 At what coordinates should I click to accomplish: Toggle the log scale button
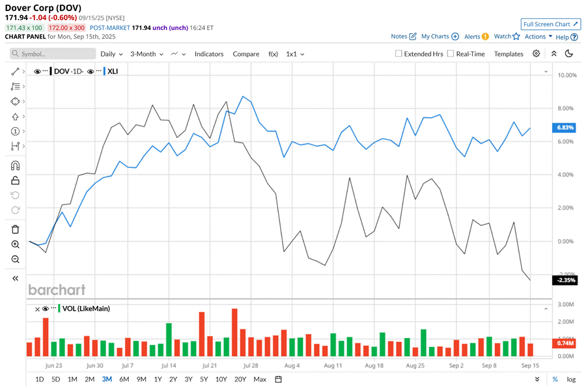[x=571, y=379]
